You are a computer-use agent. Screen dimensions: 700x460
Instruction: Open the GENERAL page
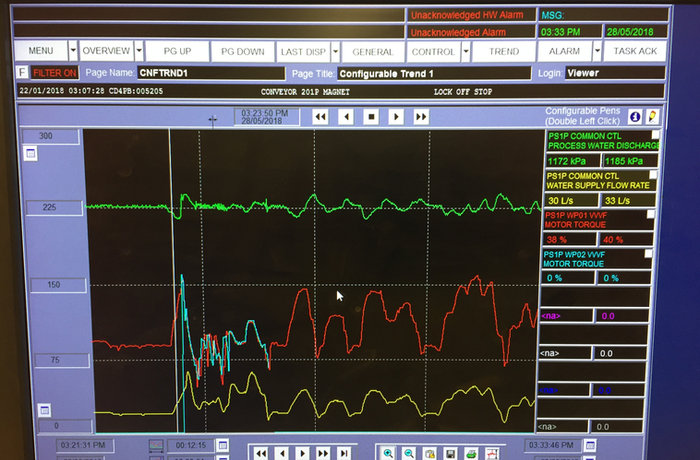coord(373,52)
